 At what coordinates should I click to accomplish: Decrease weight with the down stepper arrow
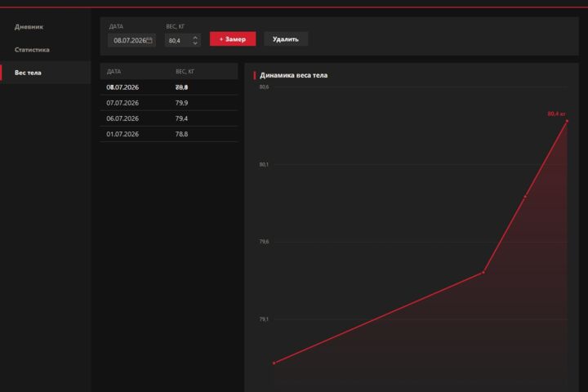pos(195,43)
